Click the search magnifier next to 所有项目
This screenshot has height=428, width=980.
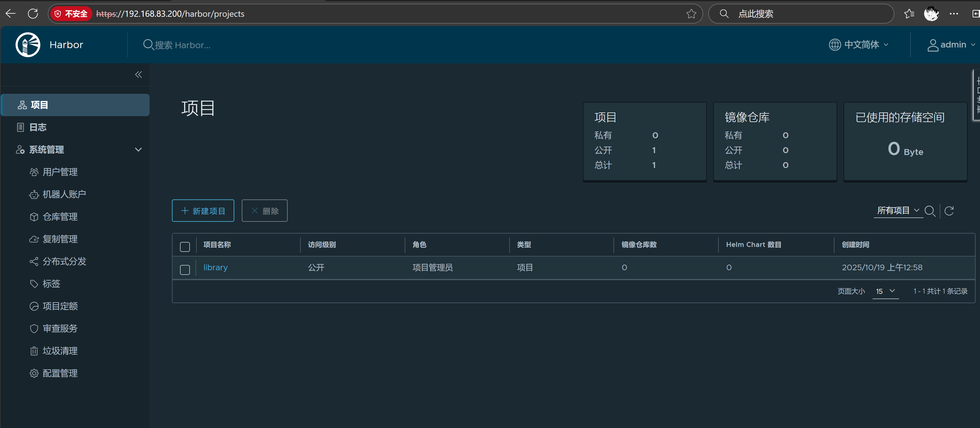(x=929, y=211)
